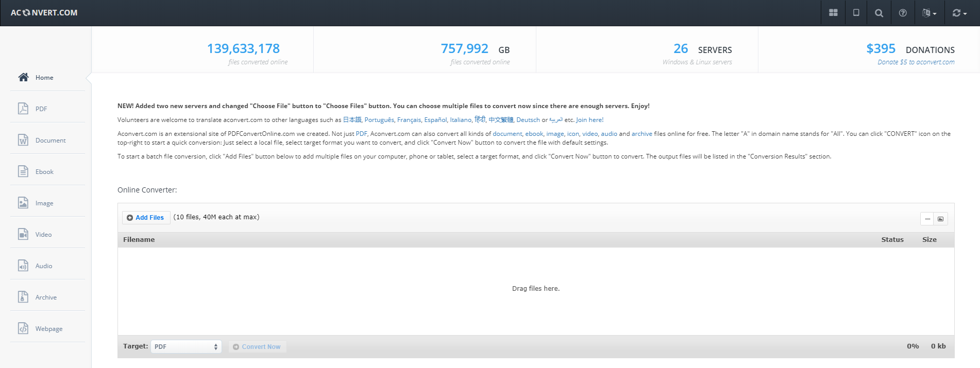This screenshot has height=368, width=980.
Task: Open the Chinese 中文繁體 language link
Action: click(x=501, y=120)
